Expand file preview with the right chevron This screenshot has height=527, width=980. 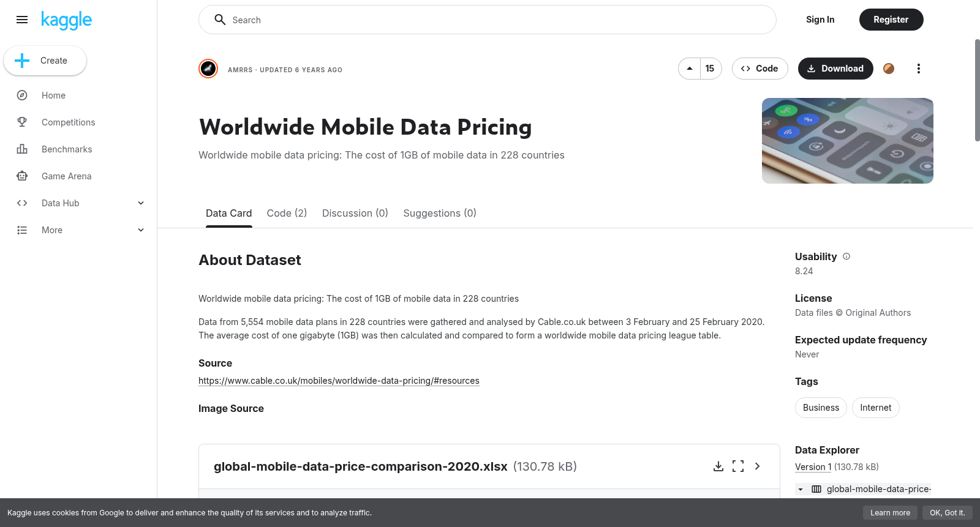[x=758, y=466]
